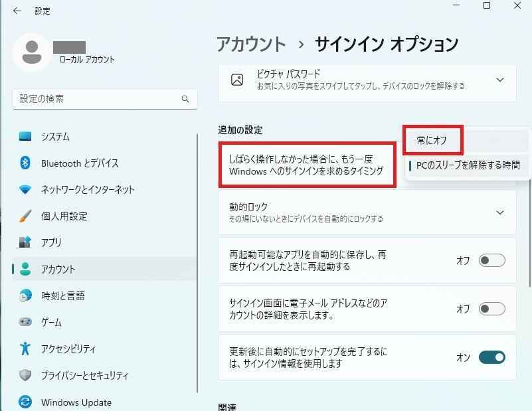
Task: Open Bluetooth とデバイス category
Action: [104, 163]
